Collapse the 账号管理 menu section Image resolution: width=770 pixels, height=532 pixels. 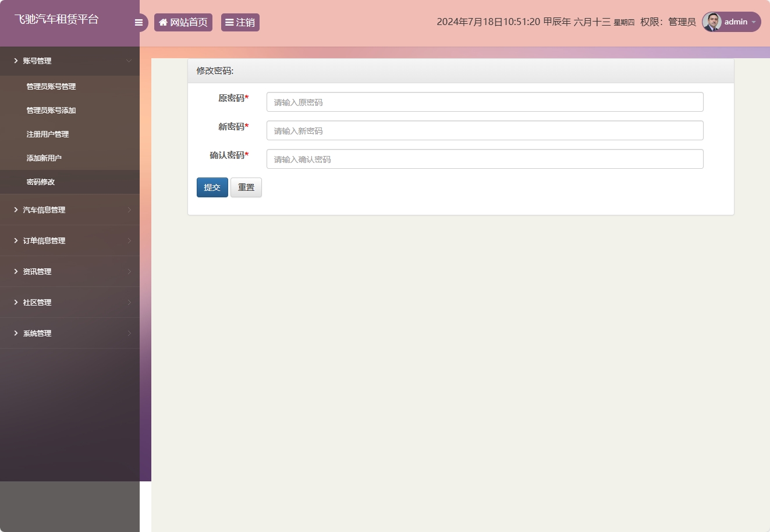(x=70, y=61)
